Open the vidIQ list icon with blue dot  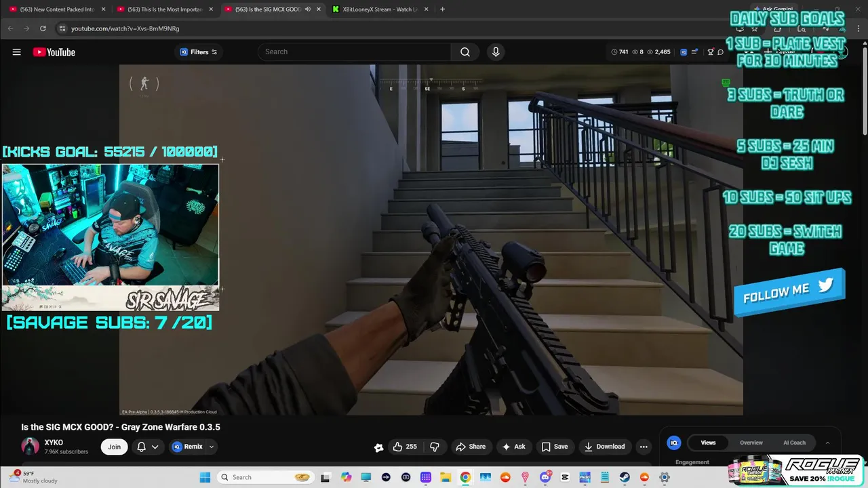click(x=696, y=52)
